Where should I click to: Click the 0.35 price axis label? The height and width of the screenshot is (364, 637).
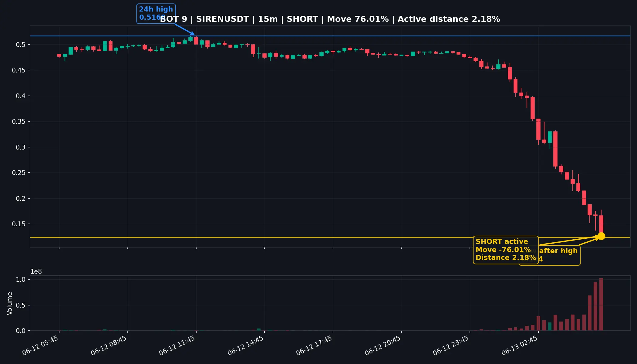[x=19, y=122]
